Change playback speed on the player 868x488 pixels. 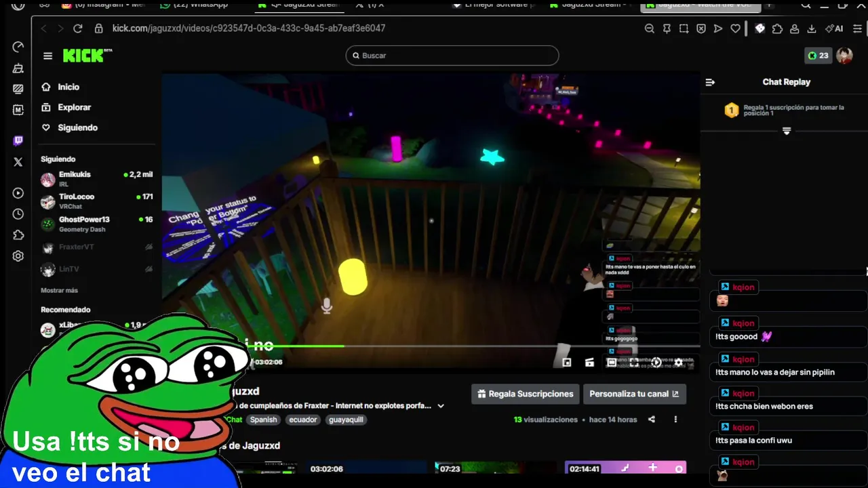click(656, 363)
